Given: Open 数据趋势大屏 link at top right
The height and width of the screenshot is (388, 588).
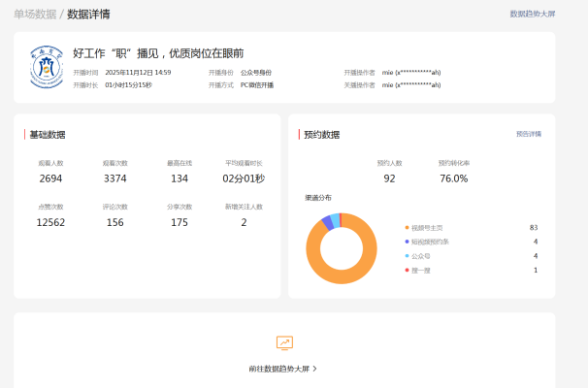Looking at the screenshot, I should pos(533,15).
